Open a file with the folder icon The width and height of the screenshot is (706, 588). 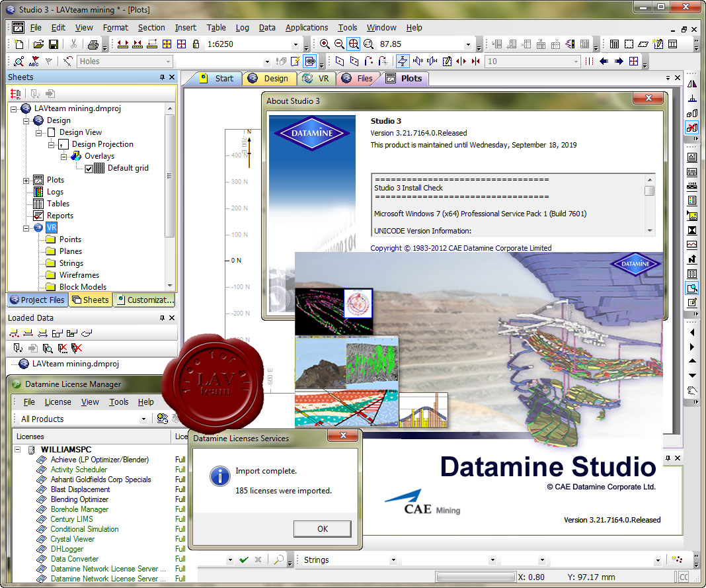38,44
